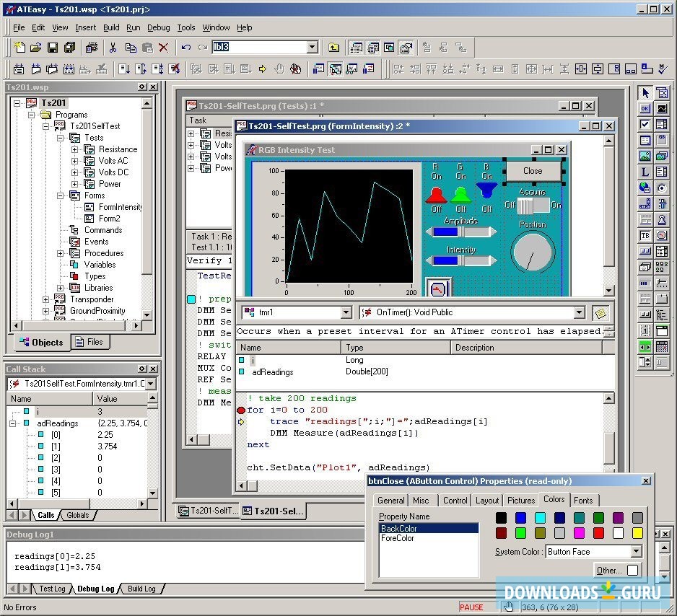Select the pointer arrow tool in toolbox
Viewport: 677px width, 616px height.
click(x=645, y=93)
